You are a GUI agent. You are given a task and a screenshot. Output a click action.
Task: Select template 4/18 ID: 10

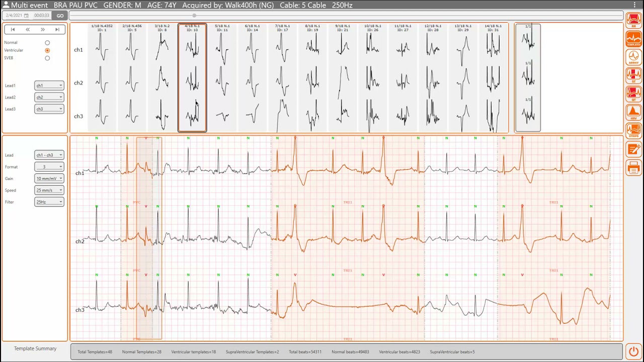point(192,78)
